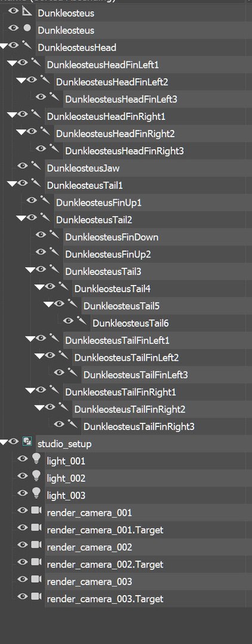The width and height of the screenshot is (252, 644).
Task: Collapse DunkleosteusTailFinRight2 children
Action: click(39, 408)
